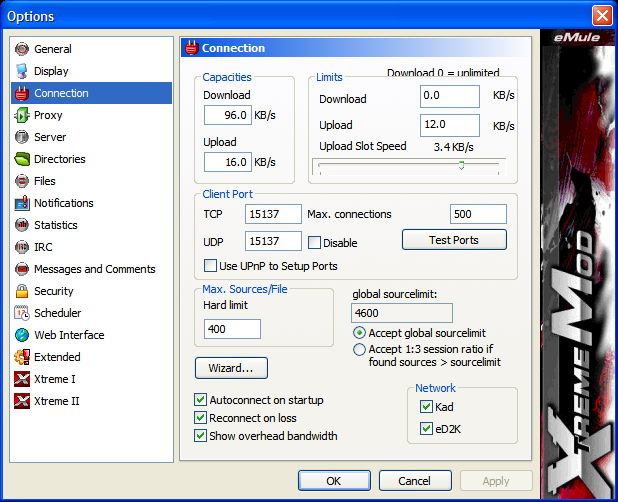Close the Options dialog window

point(602,16)
